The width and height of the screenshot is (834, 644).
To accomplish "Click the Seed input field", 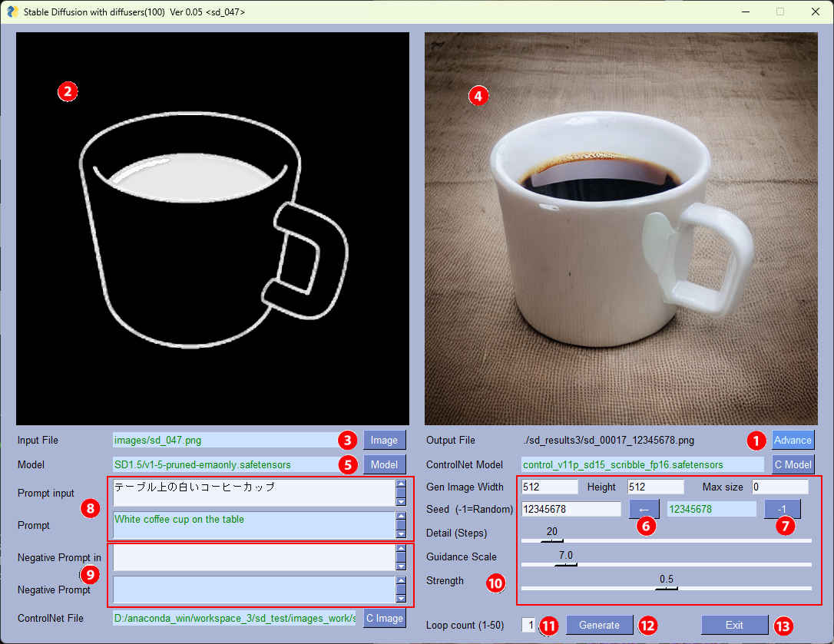I will point(571,509).
